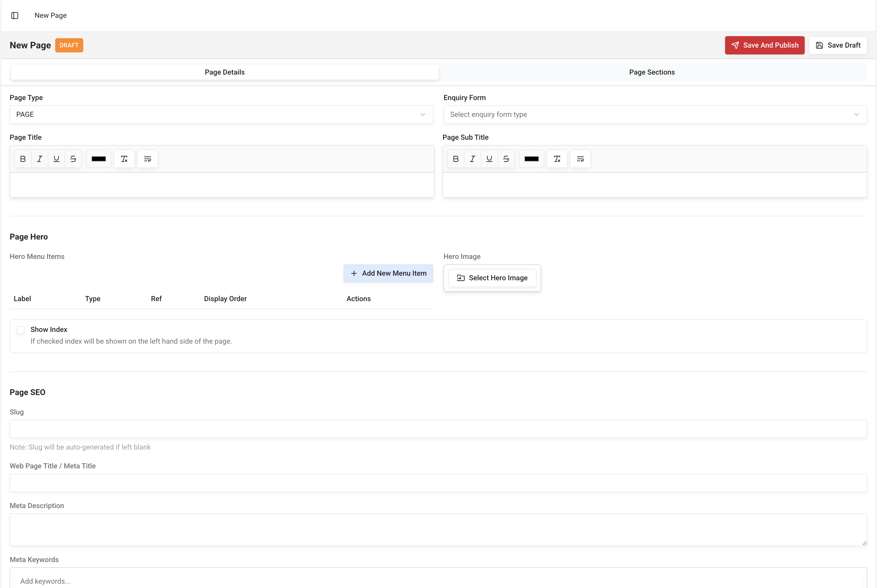Enable the Show Index checkbox
Screen dimensions: 877x588
[20, 330]
